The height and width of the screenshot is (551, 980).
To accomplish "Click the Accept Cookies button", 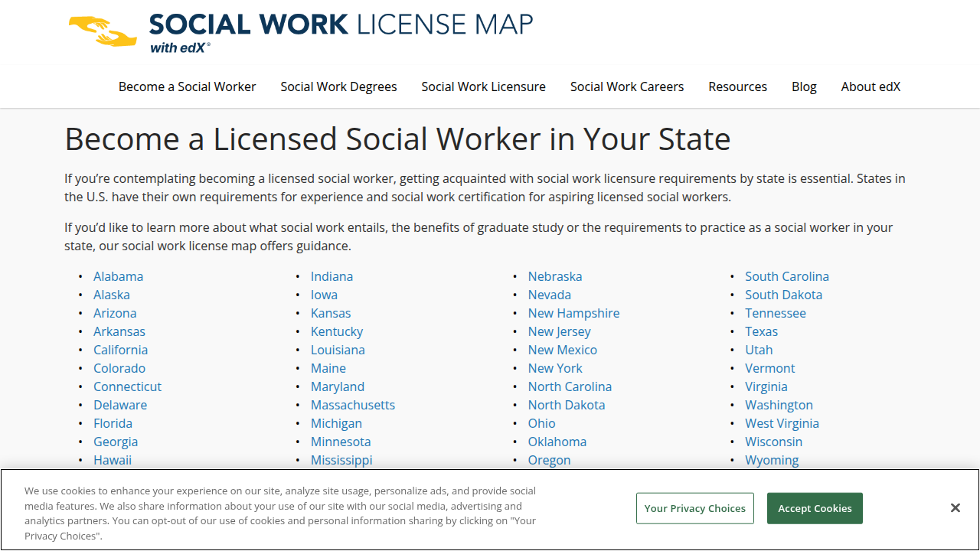I will [815, 508].
